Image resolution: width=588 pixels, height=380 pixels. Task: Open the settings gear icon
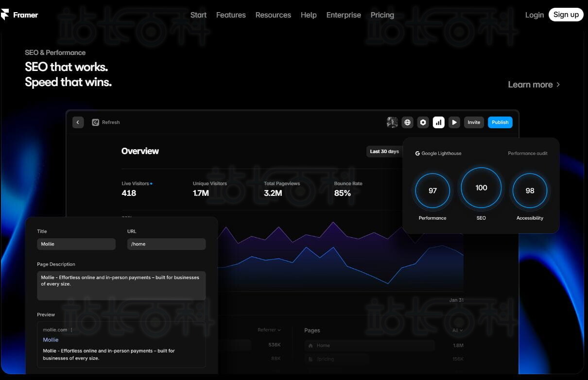pyautogui.click(x=423, y=122)
